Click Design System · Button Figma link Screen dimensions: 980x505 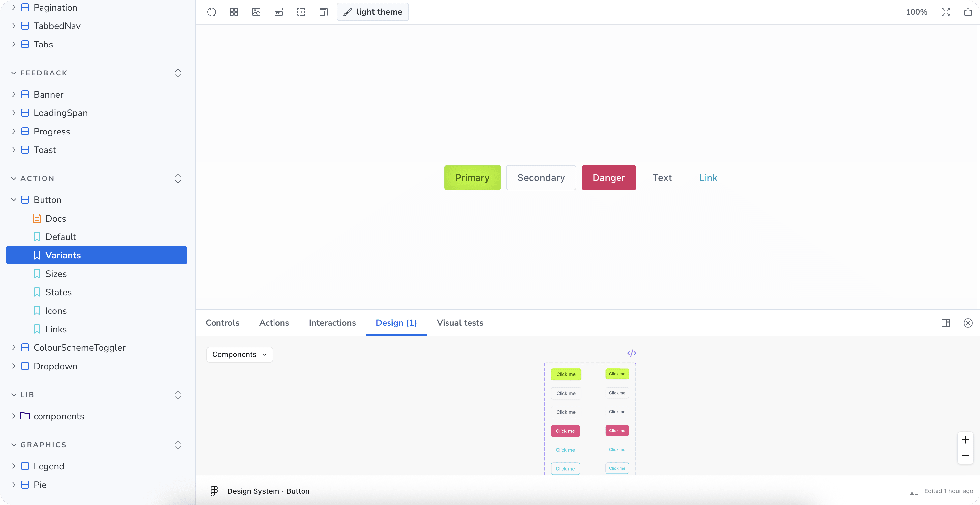[x=268, y=491]
